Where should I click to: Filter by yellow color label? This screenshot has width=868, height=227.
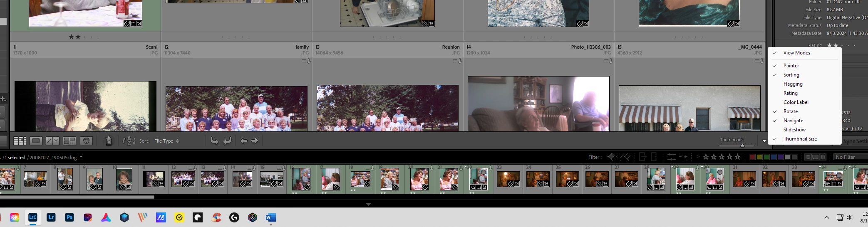pyautogui.click(x=759, y=157)
